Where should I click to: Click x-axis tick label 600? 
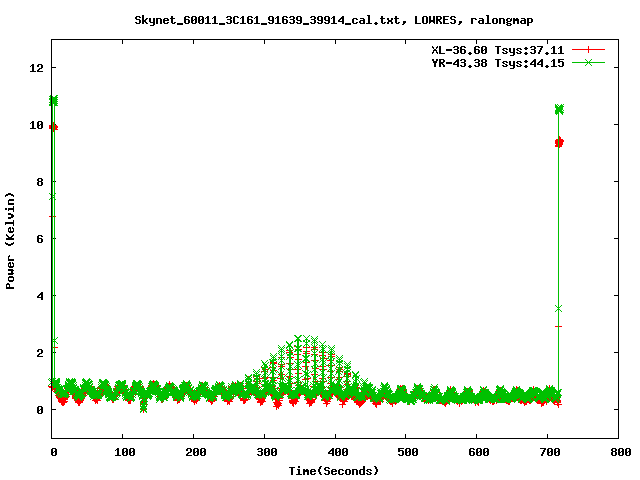pyautogui.click(x=479, y=452)
